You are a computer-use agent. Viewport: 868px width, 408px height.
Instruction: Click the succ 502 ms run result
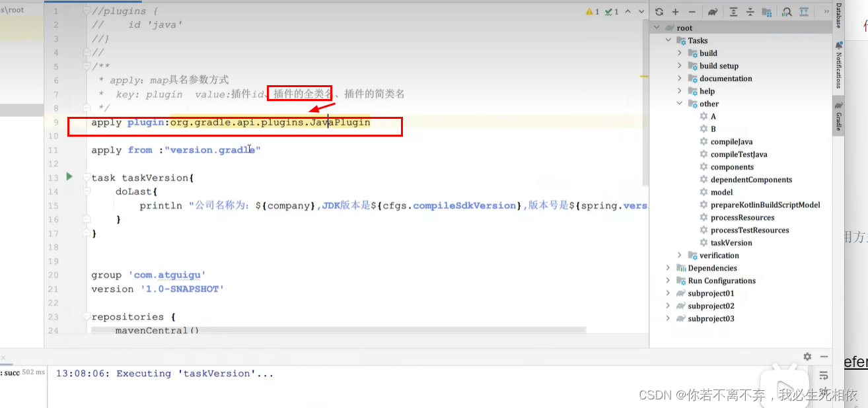[x=23, y=373]
